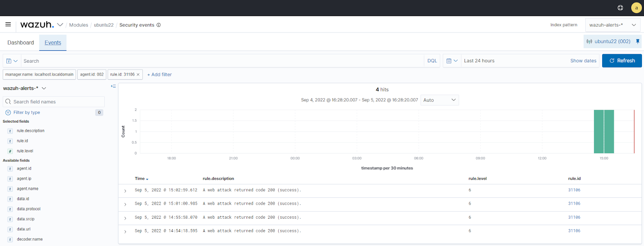Expand the 14:54:18.595 event row
This screenshot has width=644, height=246.
125,232
